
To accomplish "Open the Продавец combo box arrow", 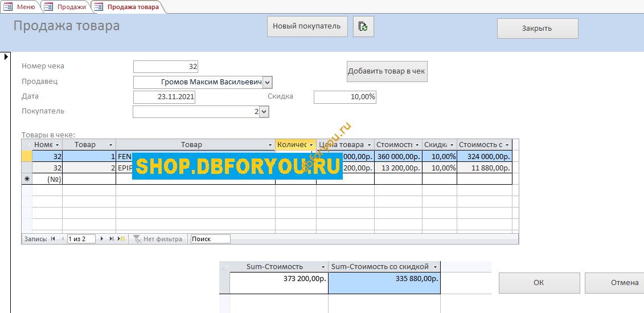I will 267,82.
